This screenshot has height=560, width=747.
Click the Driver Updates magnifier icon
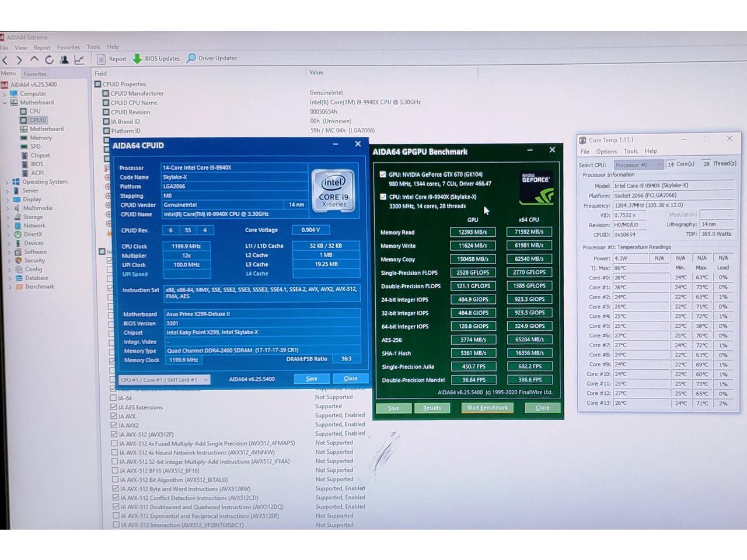pyautogui.click(x=191, y=58)
